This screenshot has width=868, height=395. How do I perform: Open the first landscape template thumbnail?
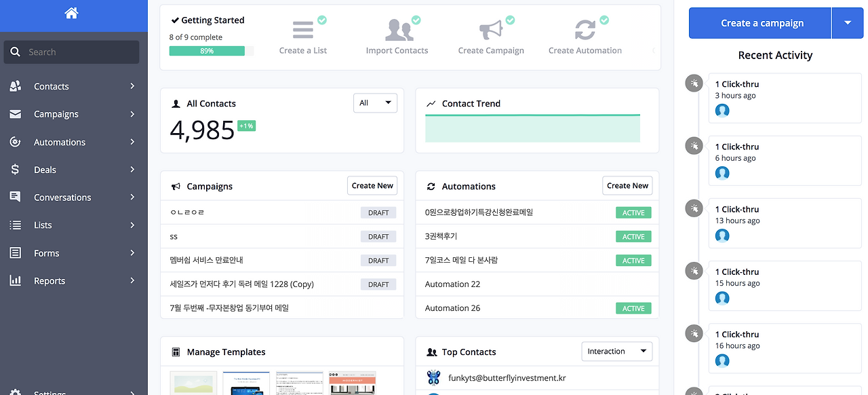pos(194,383)
